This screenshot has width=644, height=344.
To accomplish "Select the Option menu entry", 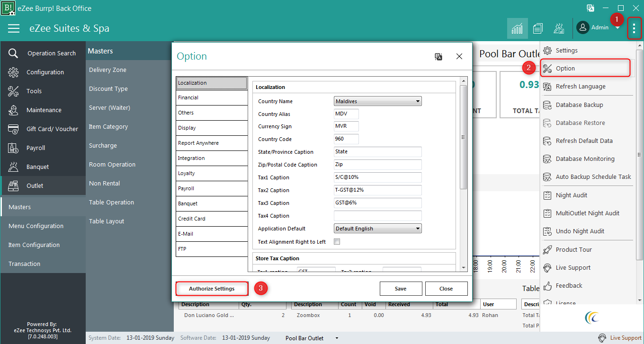I will click(x=585, y=68).
